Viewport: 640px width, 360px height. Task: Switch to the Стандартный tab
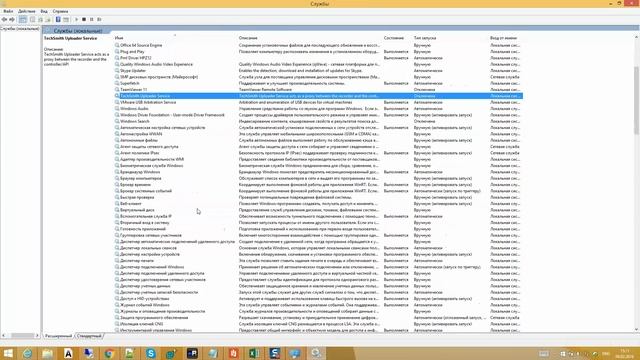(89, 336)
